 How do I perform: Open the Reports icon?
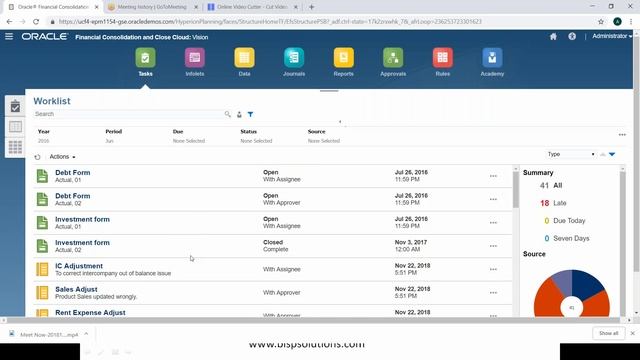coord(344,58)
